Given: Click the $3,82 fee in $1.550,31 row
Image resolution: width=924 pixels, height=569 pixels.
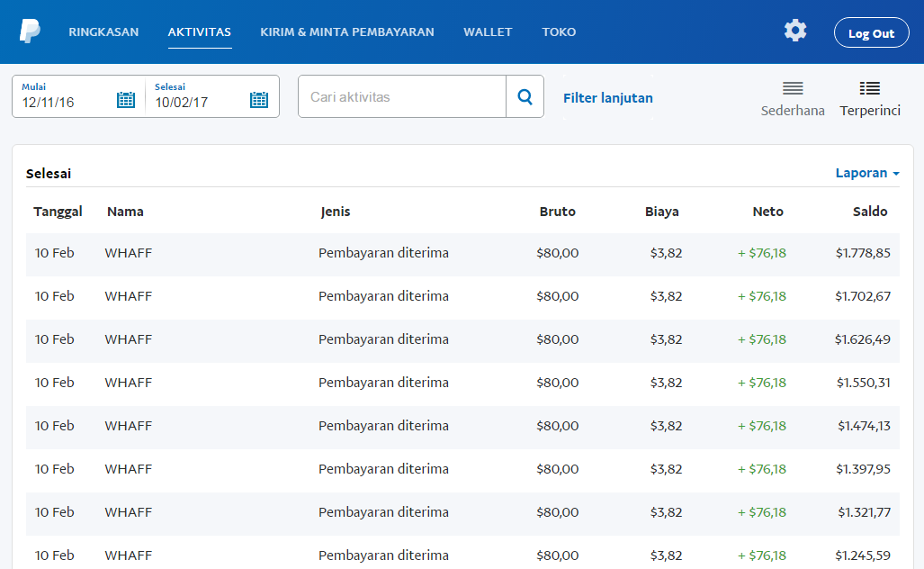Looking at the screenshot, I should (666, 383).
